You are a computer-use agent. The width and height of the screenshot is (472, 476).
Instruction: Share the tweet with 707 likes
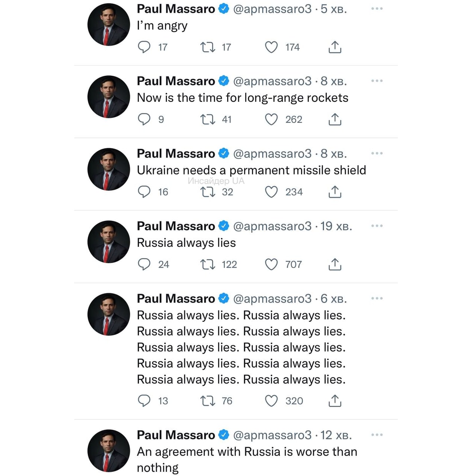[x=335, y=265]
